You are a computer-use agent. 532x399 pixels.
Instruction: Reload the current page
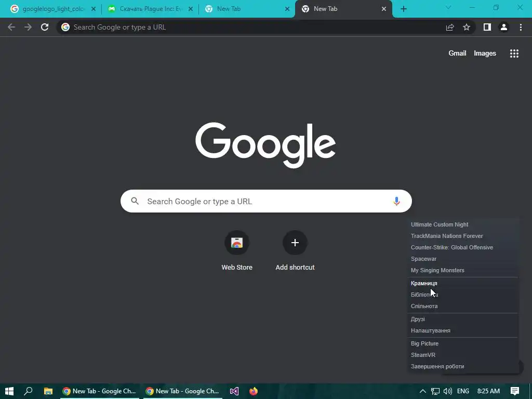coord(45,27)
